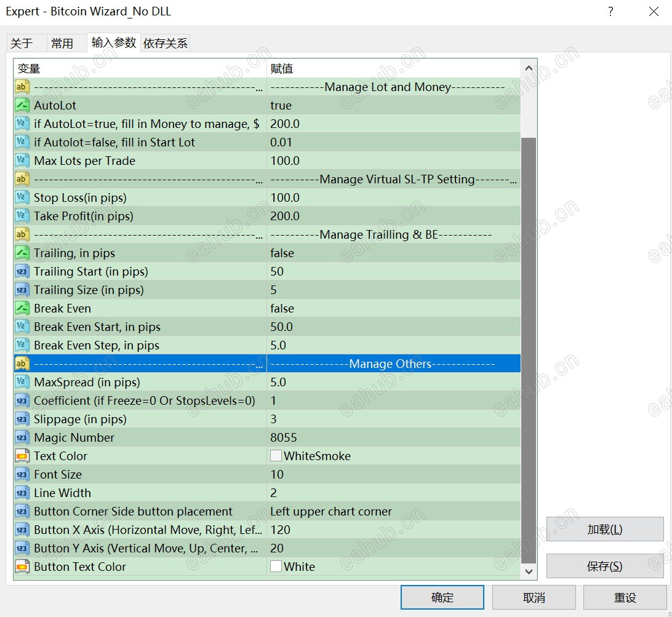Click the string icon on Manage Virtual SL-TP row
This screenshot has width=672, height=617.
22,178
